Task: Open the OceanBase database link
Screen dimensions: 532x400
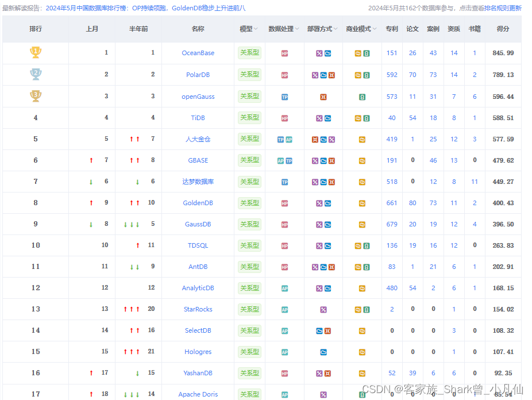Action: pos(198,53)
